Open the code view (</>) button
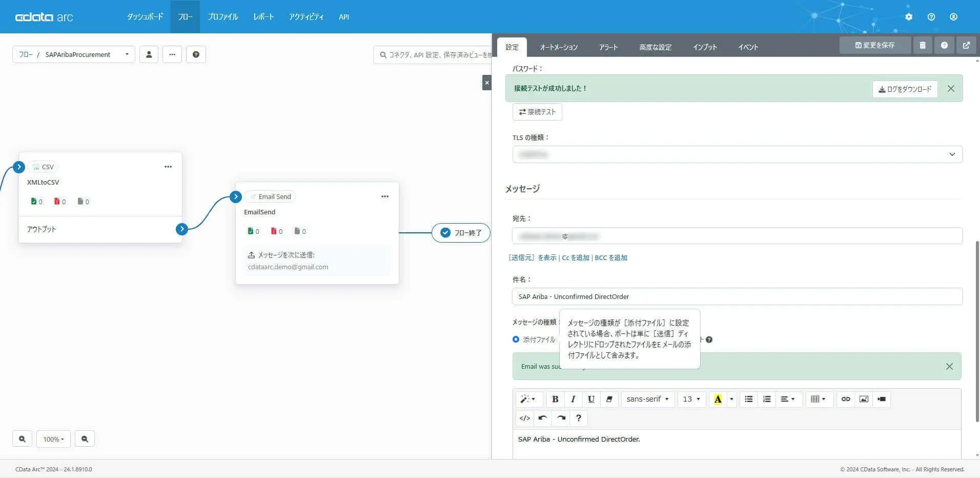 coord(525,418)
